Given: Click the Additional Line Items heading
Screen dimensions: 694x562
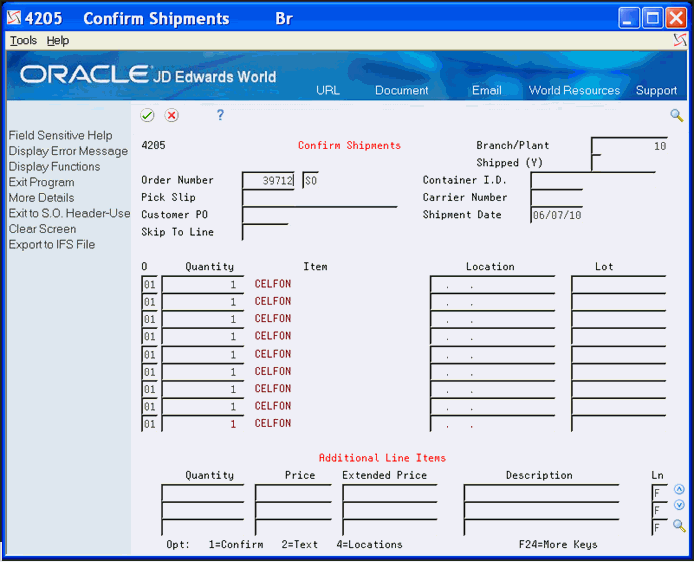Looking at the screenshot, I should [x=382, y=458].
